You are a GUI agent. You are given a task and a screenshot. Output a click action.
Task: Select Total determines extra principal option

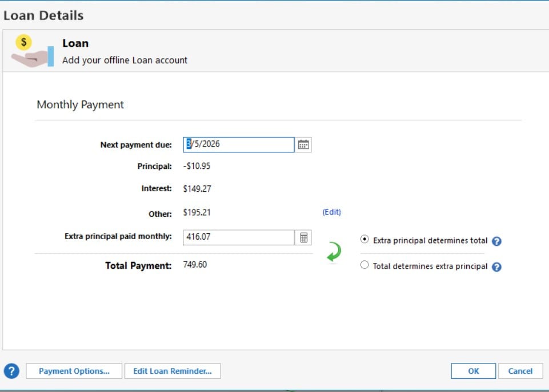click(364, 265)
